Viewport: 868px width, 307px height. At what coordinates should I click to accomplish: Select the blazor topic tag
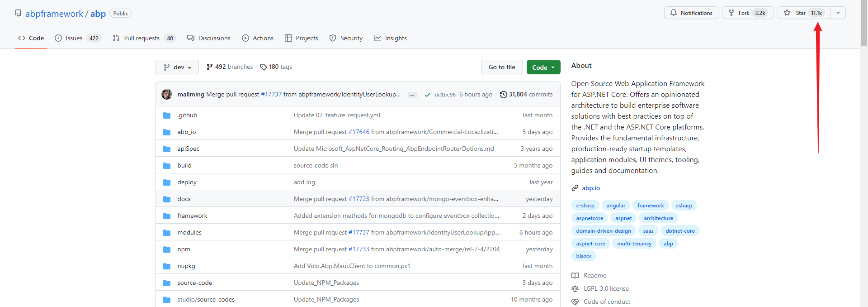coord(583,256)
